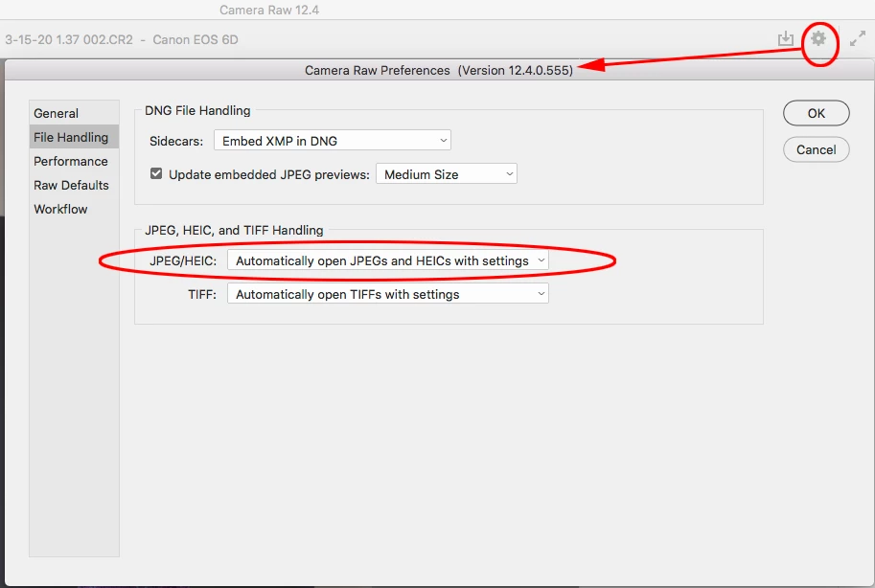Click the 'TIFF:' label
The height and width of the screenshot is (588, 875).
coord(202,295)
